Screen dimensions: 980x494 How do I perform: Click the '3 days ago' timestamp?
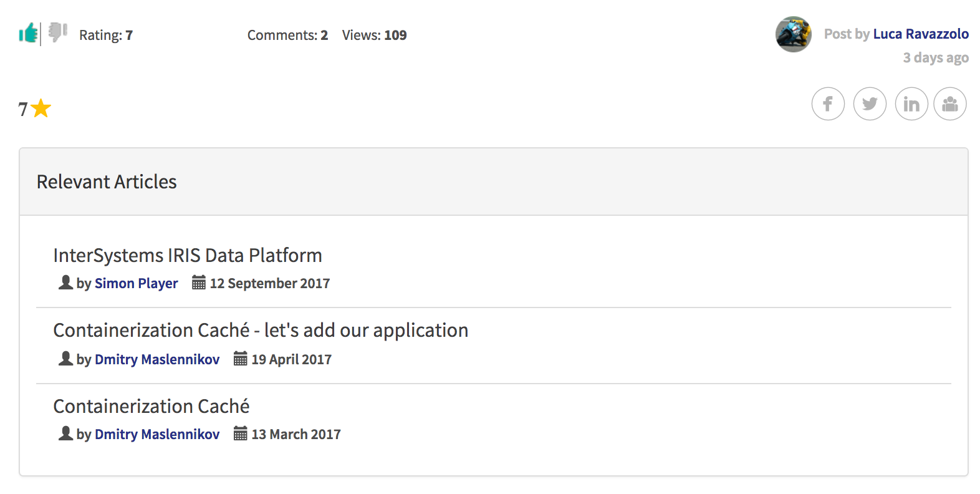click(x=936, y=58)
